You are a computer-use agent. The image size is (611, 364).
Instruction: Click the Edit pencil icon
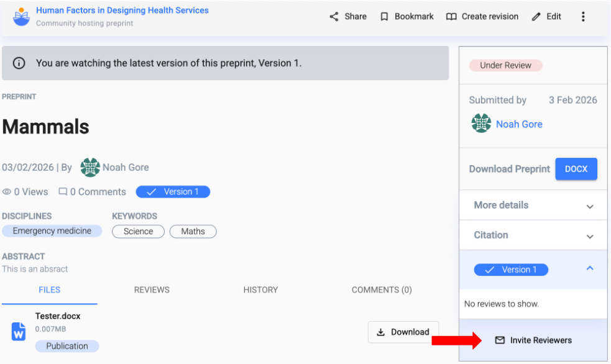(x=536, y=17)
